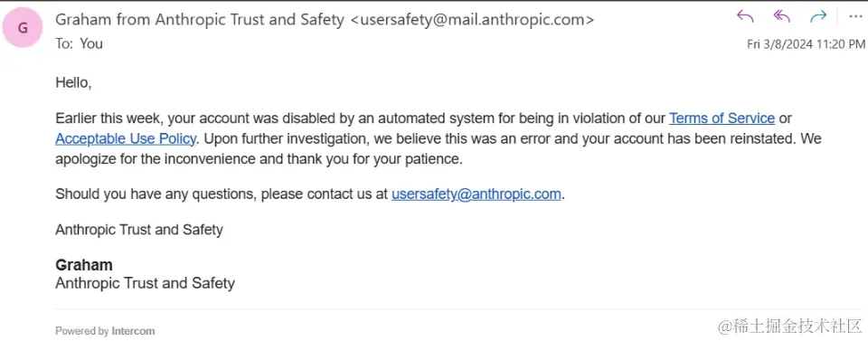Screen dimensions: 868x341
Task: Open the Acceptable Use Policy link
Action: tap(126, 138)
